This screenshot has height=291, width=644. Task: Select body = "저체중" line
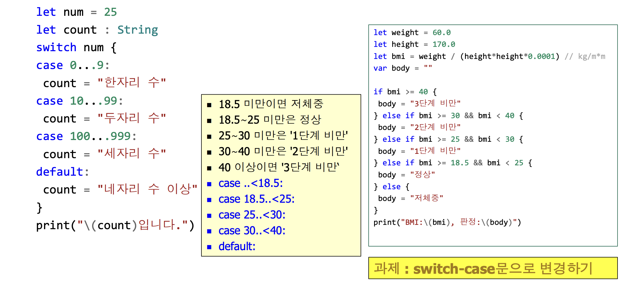pyautogui.click(x=411, y=198)
